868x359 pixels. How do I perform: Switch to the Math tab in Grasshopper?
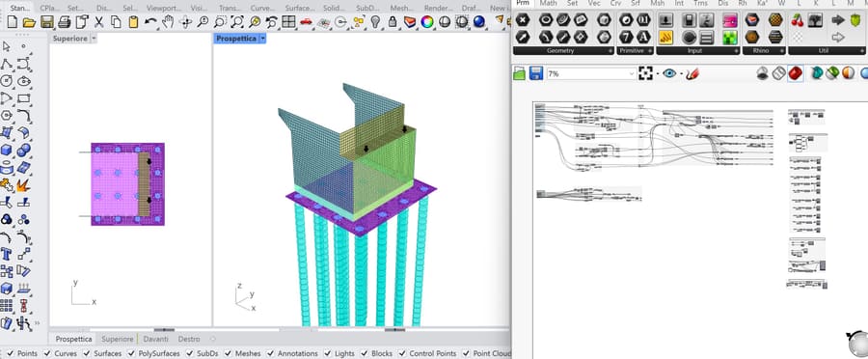pyautogui.click(x=548, y=3)
